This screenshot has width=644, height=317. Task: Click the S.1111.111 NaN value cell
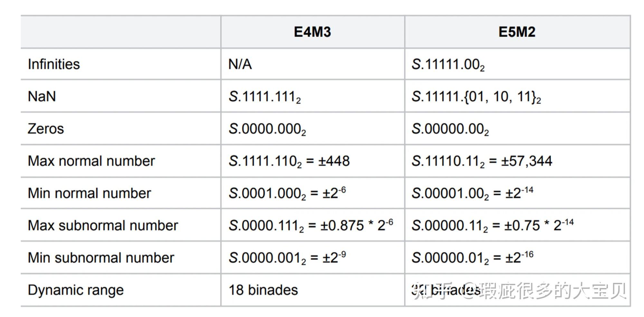264,97
